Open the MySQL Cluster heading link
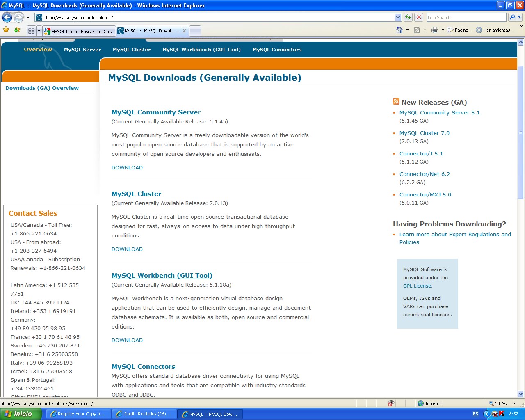The height and width of the screenshot is (420, 525). [136, 194]
